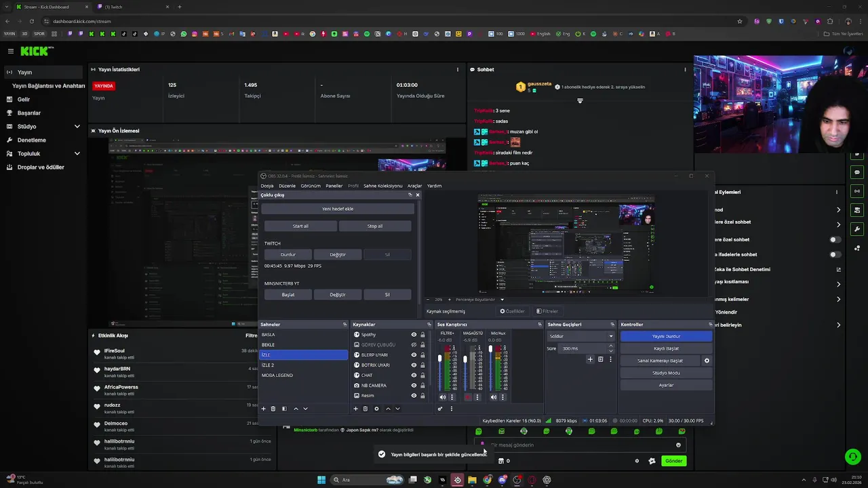Click Durdur under TWITCH output
Image resolution: width=868 pixels, height=488 pixels.
click(288, 255)
